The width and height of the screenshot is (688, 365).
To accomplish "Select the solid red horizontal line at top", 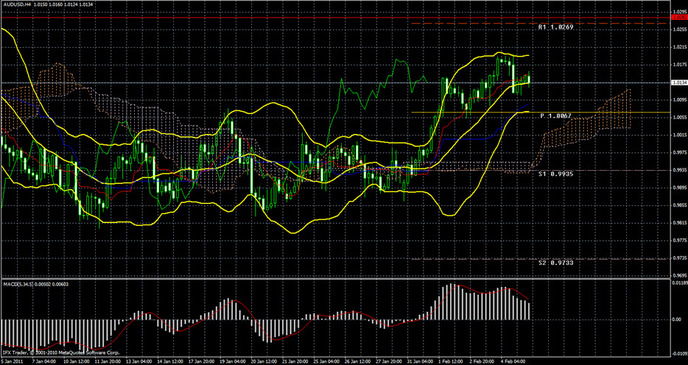I will 336,18.
